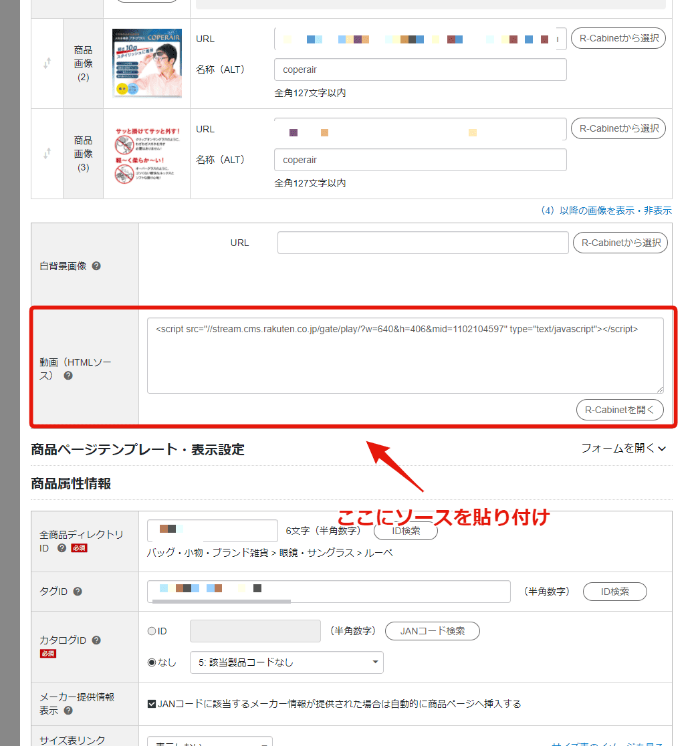Screen dimensions: 700x746
Task: Click R-Cabinetから選択 for 白背景画像
Action: tap(620, 243)
